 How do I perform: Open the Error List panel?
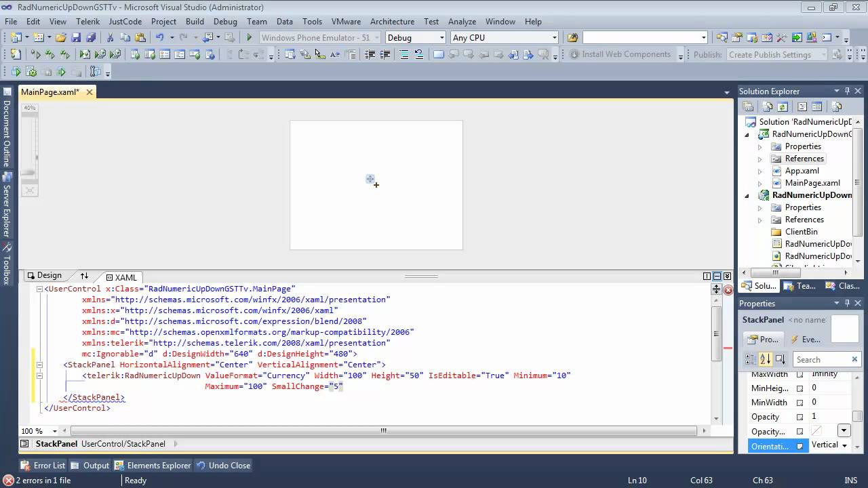(x=43, y=466)
